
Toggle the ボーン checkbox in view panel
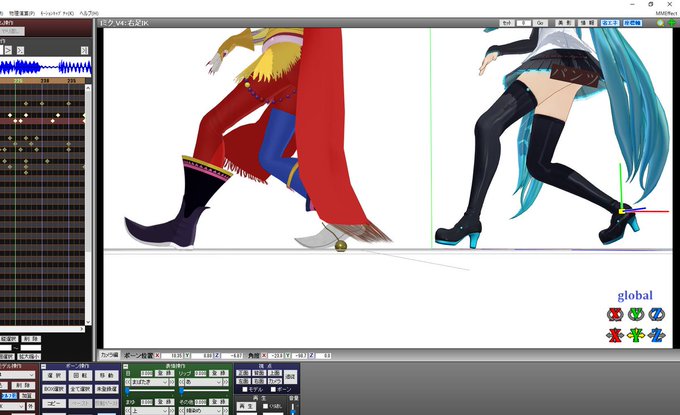coord(273,389)
